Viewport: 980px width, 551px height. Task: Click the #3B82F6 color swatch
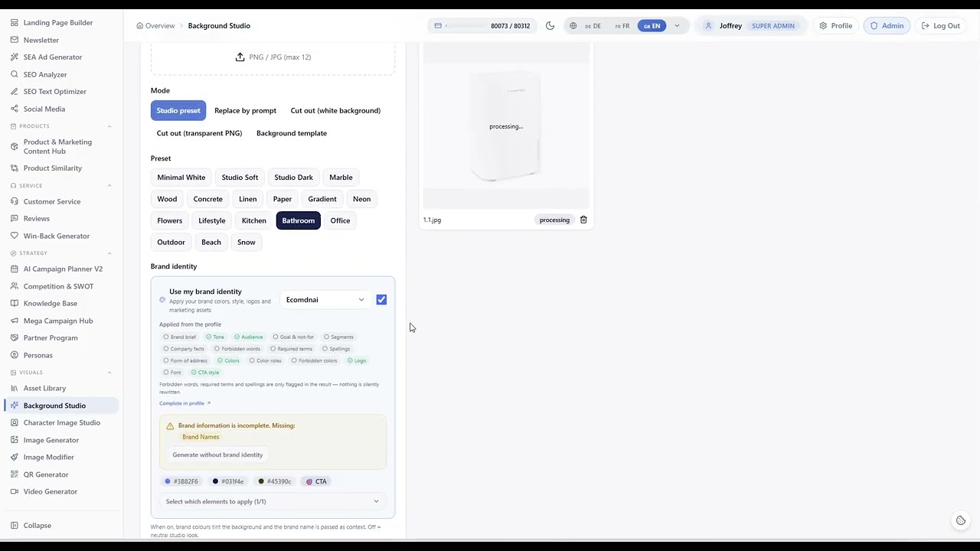(x=181, y=481)
